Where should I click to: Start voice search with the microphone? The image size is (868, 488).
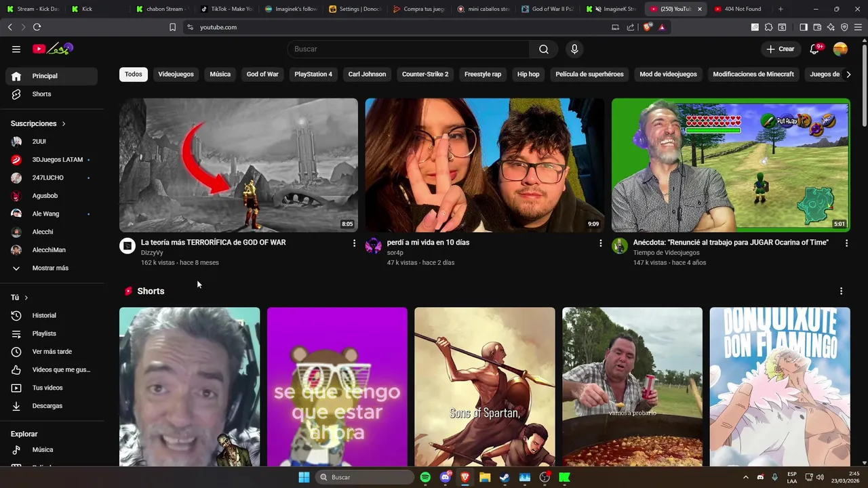(574, 49)
